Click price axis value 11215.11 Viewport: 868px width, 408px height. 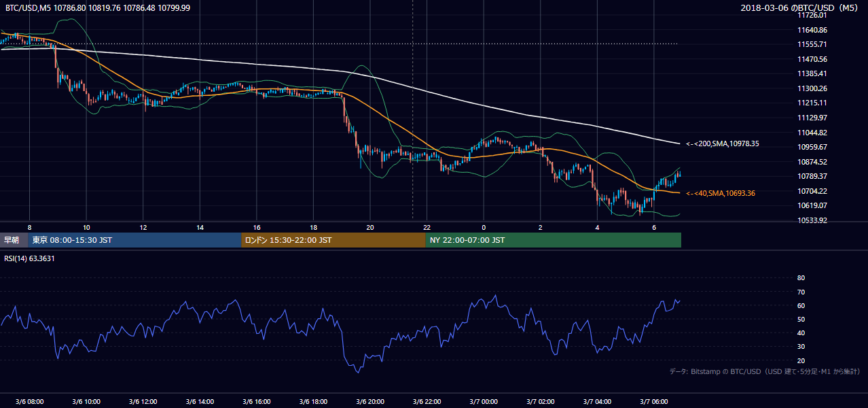[812, 103]
